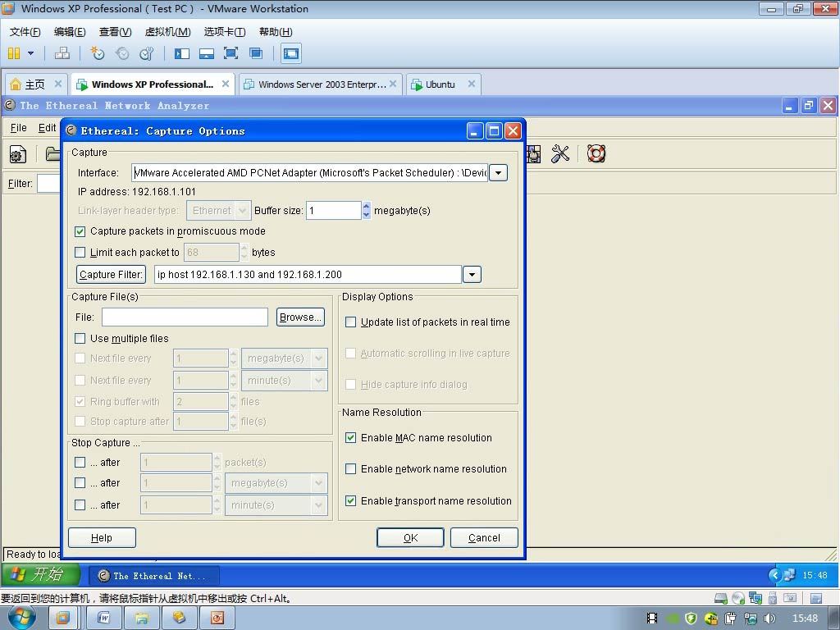Click the Ethereal lifebuoy help icon
This screenshot has height=630, width=840.
point(596,153)
